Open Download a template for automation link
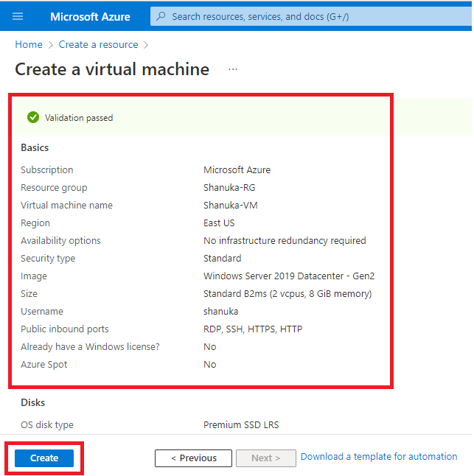This screenshot has height=476, width=474. coord(379,457)
